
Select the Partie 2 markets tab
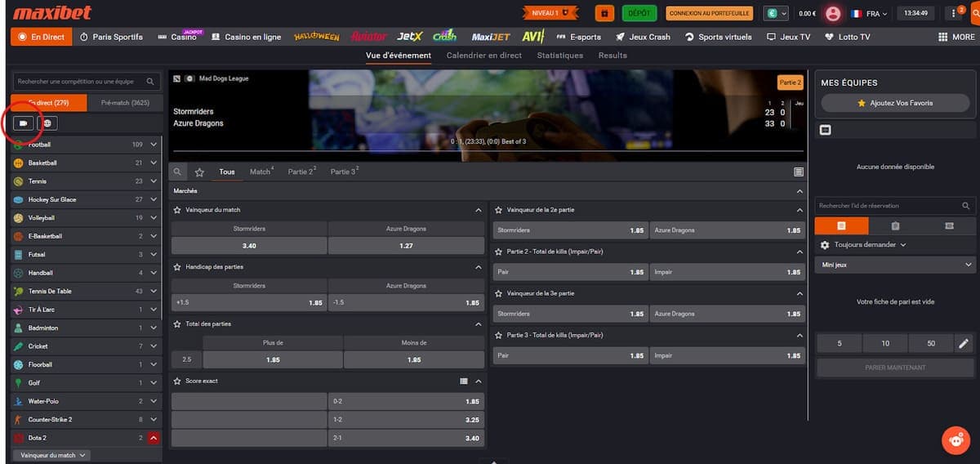[302, 172]
